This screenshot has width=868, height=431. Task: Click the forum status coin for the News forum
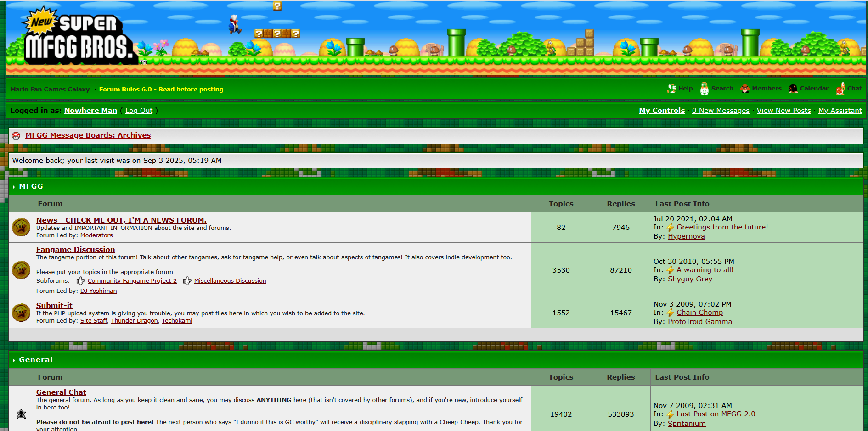pos(21,227)
